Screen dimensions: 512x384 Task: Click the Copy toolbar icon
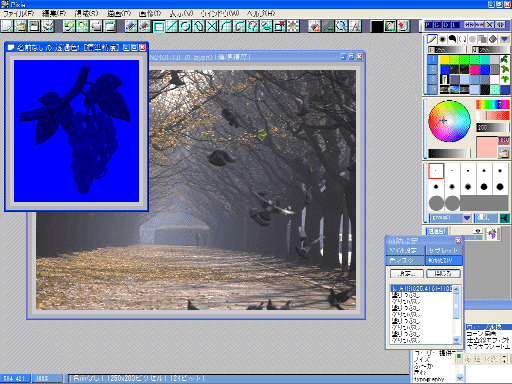point(96,26)
